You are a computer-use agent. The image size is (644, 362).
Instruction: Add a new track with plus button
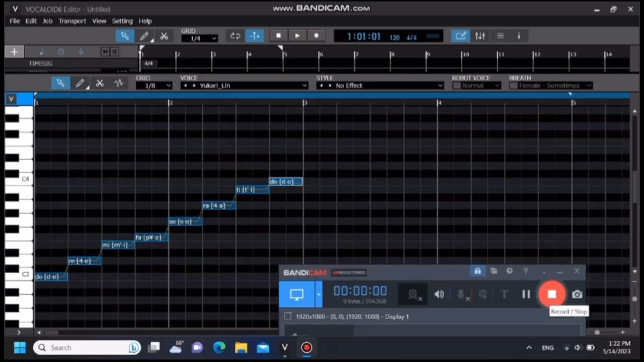14,52
